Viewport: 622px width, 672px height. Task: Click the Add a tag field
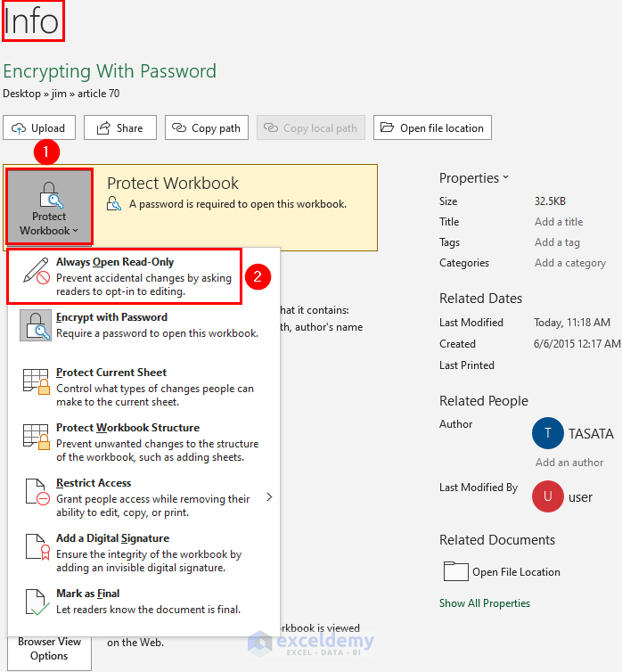point(557,242)
